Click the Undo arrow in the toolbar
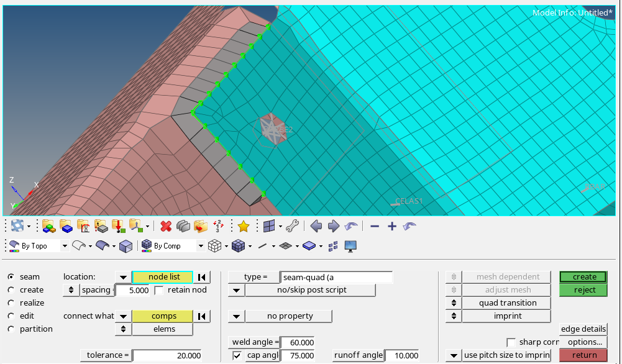Screen dimensions: 622x364 coord(351,226)
